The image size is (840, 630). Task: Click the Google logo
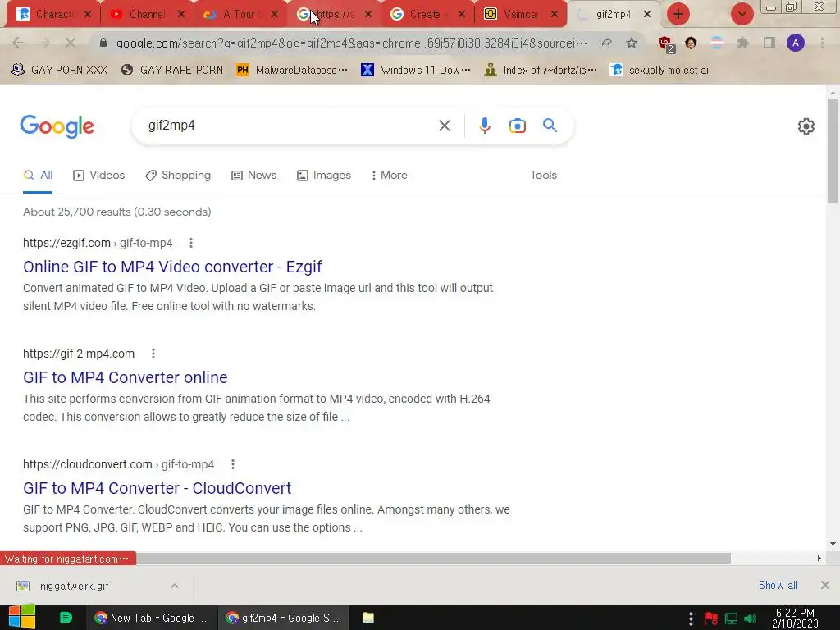coord(57,126)
